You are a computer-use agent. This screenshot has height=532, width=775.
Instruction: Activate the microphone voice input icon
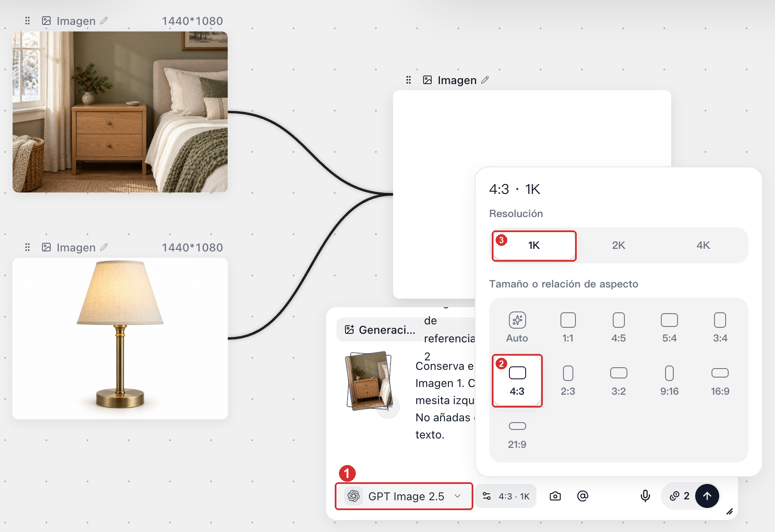[645, 496]
